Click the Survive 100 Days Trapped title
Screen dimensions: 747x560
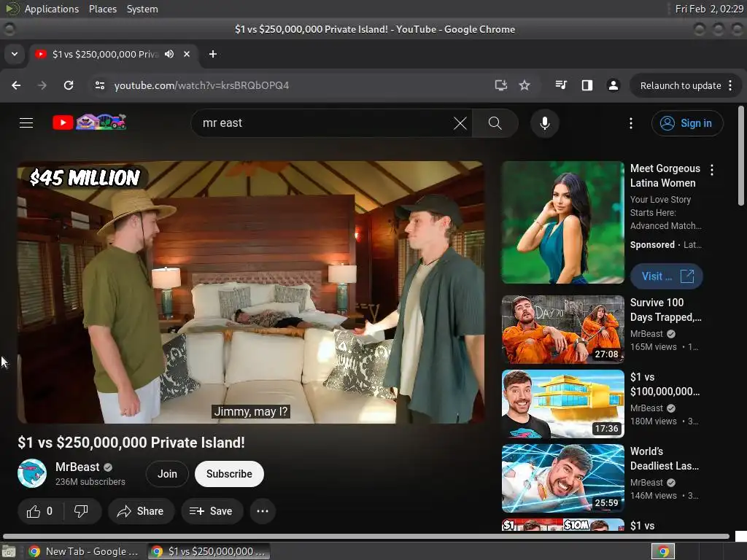click(665, 309)
